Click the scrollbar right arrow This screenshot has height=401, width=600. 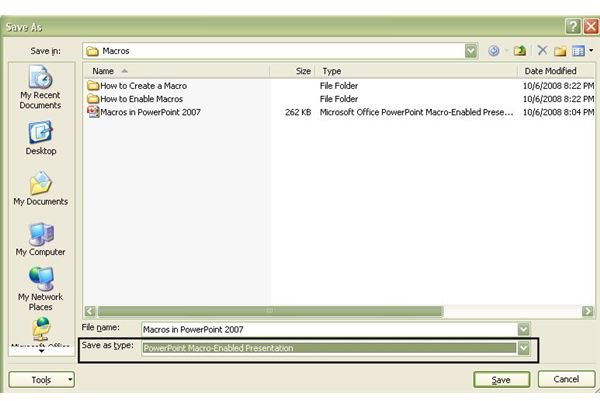point(587,311)
